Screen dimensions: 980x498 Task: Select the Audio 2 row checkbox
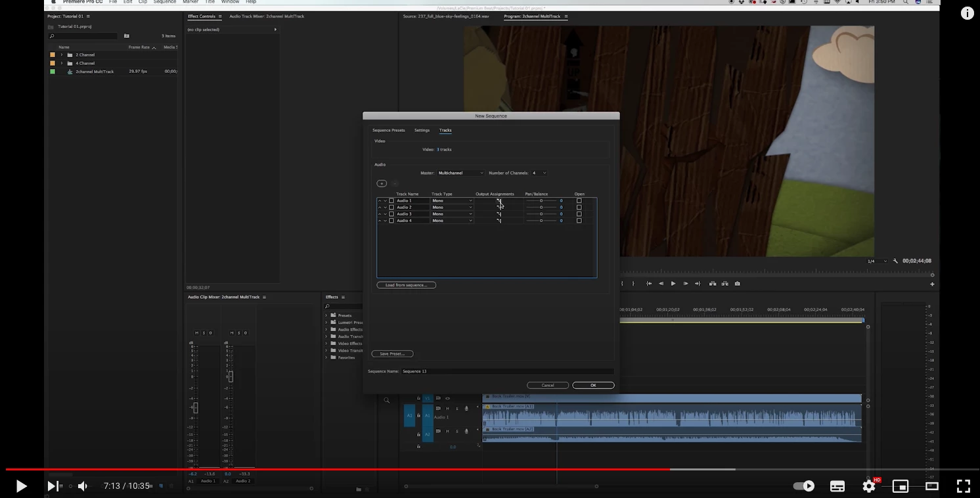tap(391, 207)
